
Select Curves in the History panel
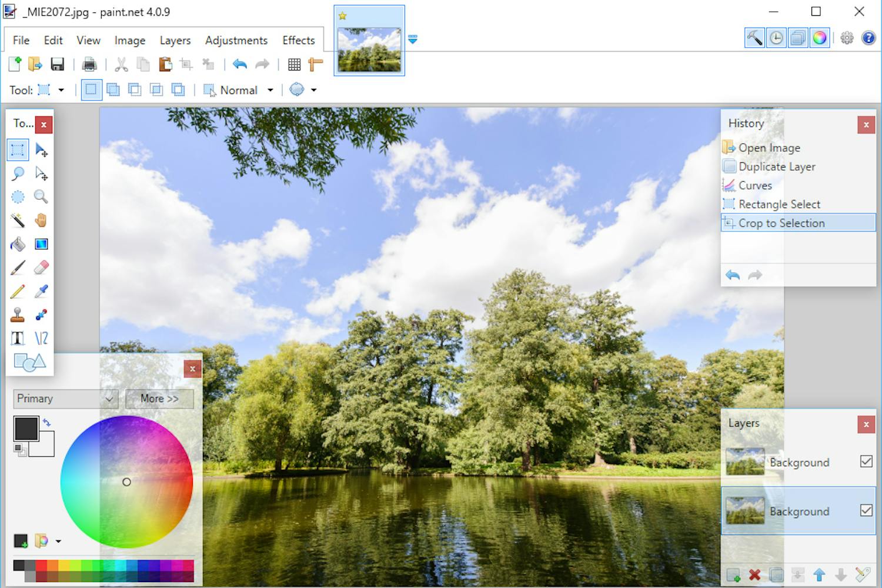[x=754, y=185]
